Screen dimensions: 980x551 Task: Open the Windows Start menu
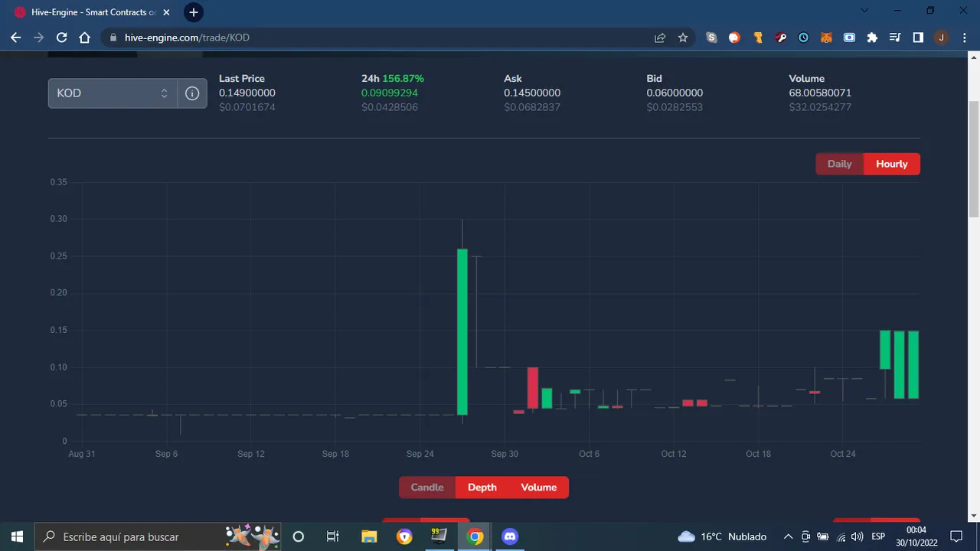point(17,536)
